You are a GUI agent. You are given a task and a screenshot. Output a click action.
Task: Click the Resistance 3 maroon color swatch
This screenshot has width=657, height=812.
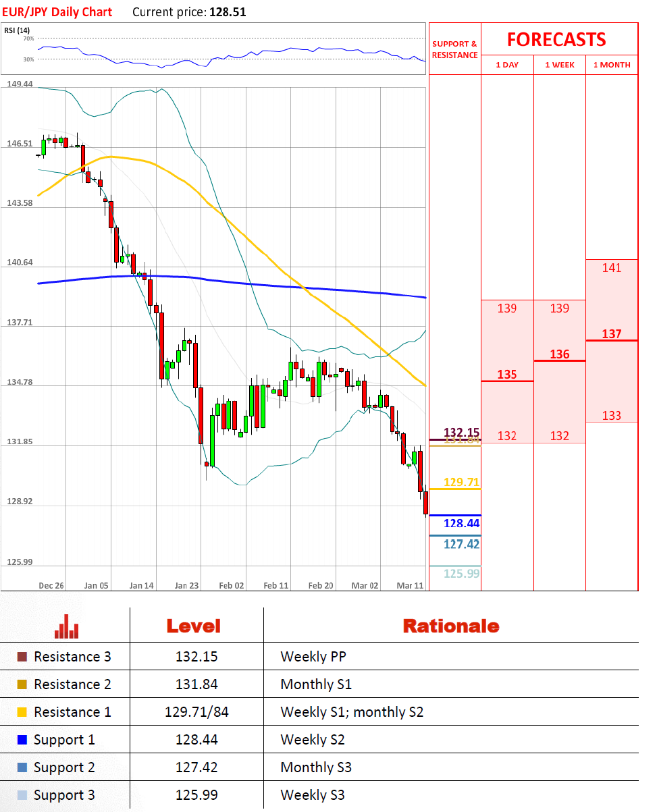(22, 657)
